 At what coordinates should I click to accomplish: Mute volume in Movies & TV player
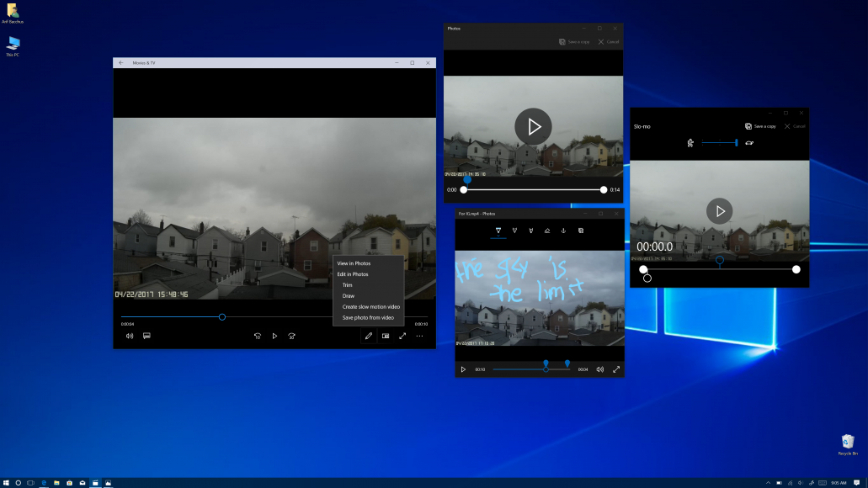pyautogui.click(x=130, y=336)
